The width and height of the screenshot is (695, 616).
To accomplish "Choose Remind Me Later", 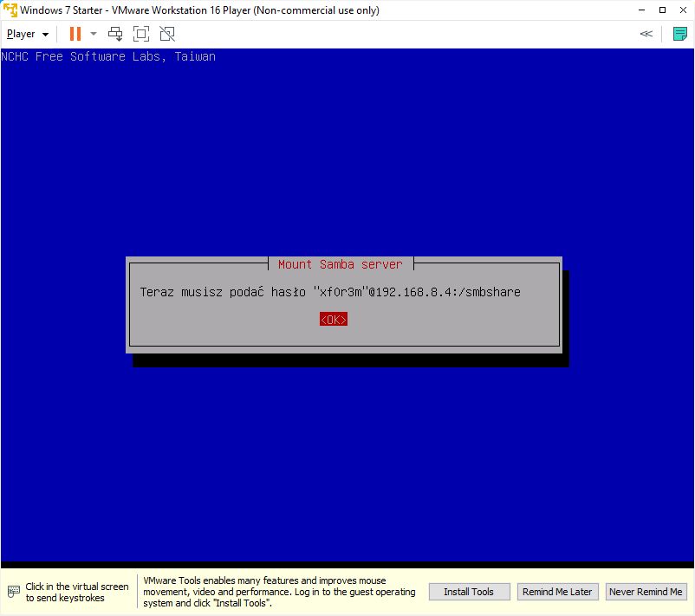I will click(x=556, y=592).
